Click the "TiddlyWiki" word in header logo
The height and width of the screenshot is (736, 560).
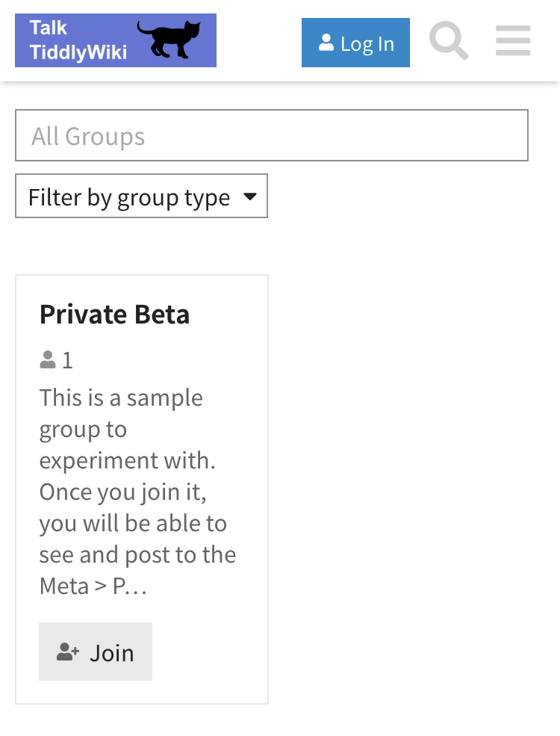[78, 52]
